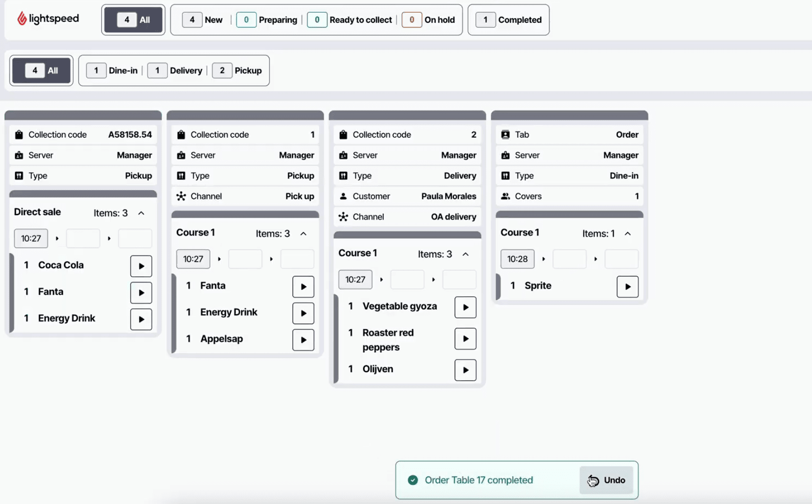Collapse Course 1 on the Paula Morales order

click(465, 253)
